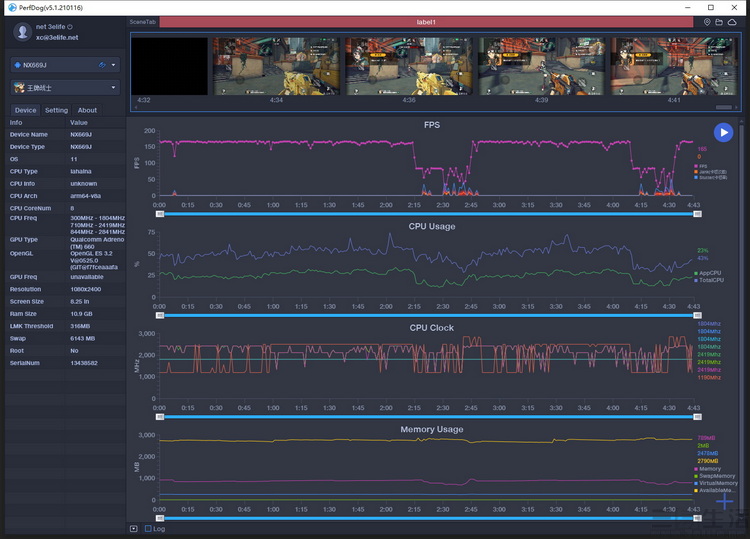
Task: Toggle the Memory legend entry
Action: [707, 469]
